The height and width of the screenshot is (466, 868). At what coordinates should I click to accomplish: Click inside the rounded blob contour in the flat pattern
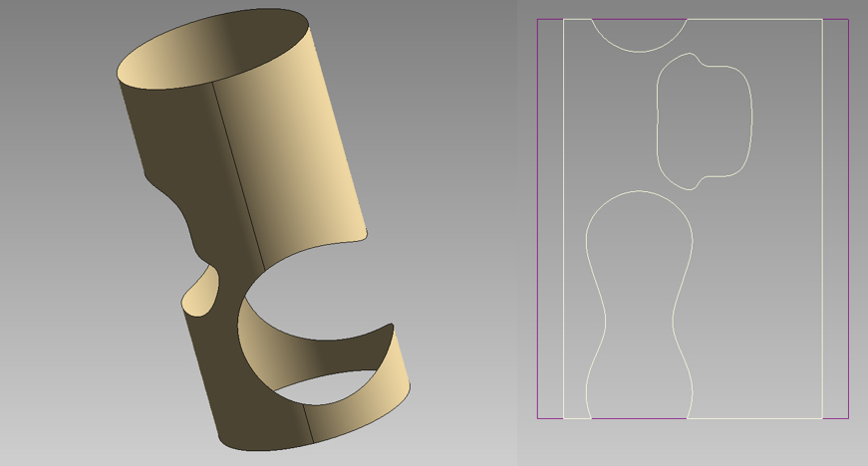click(x=703, y=119)
